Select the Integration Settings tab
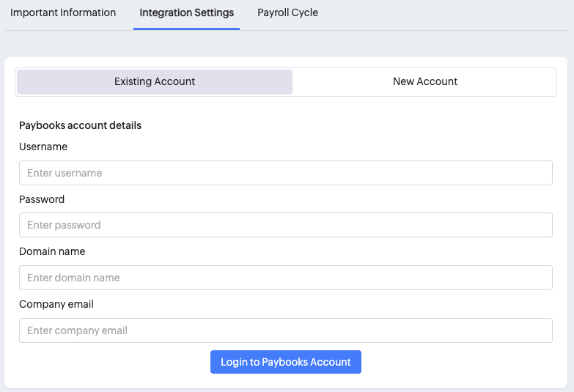Screen dimensions: 574x392 click(186, 12)
